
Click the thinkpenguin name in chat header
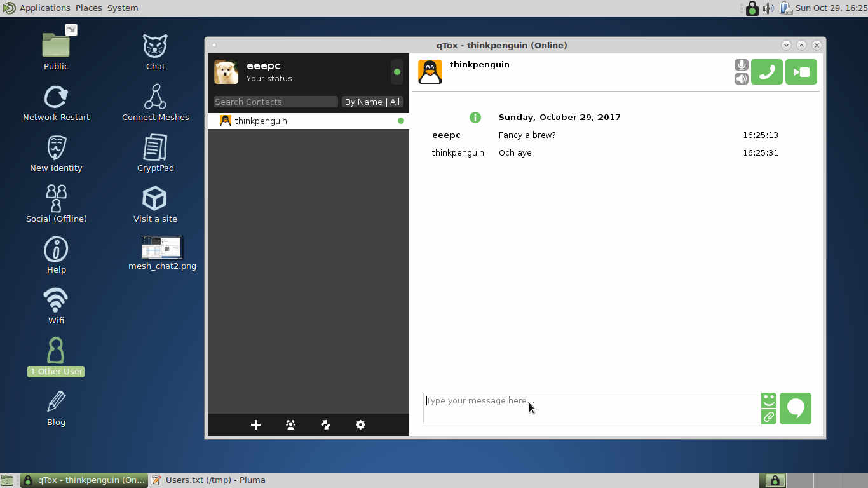[x=479, y=64]
